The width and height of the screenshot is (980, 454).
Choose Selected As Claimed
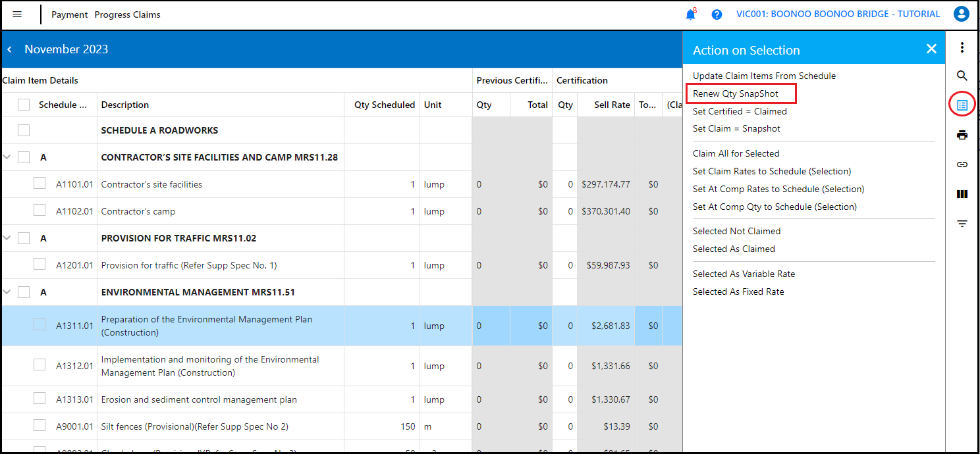click(x=734, y=249)
